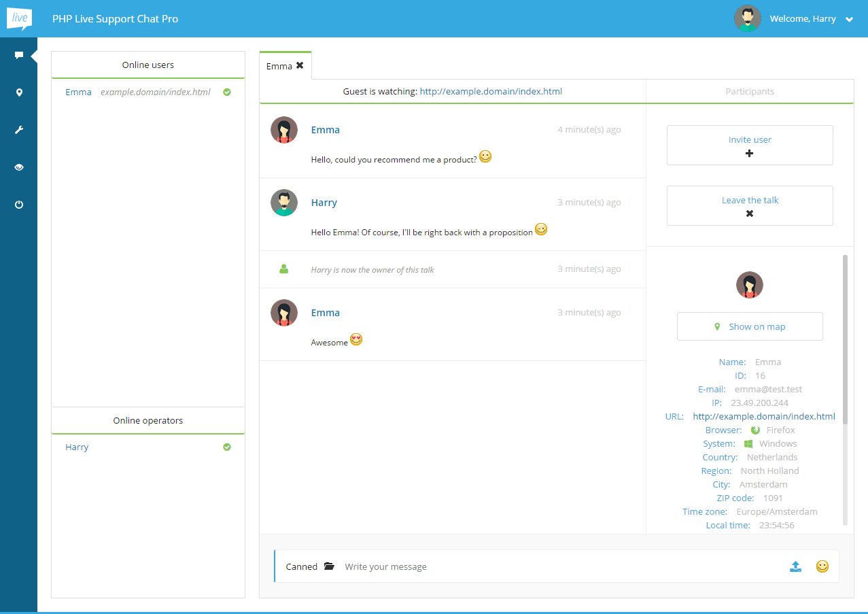Open the chat section in sidebar
Viewport: 868px width, 614px height.
19,55
